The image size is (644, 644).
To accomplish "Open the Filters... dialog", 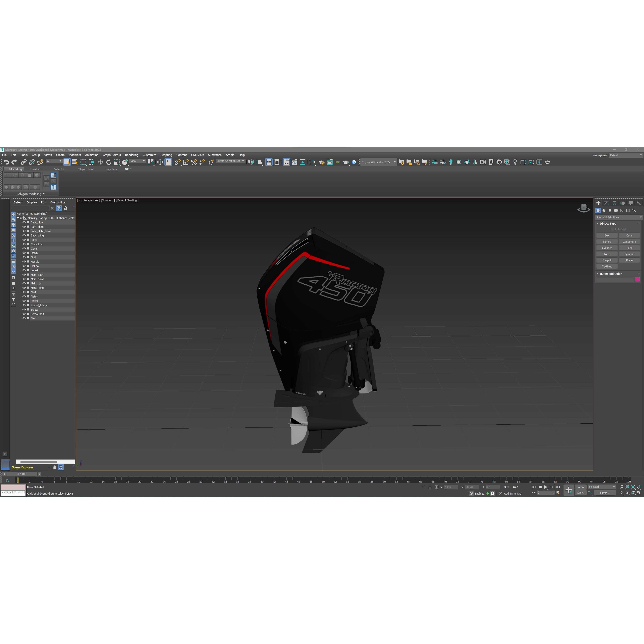I will pyautogui.click(x=605, y=493).
